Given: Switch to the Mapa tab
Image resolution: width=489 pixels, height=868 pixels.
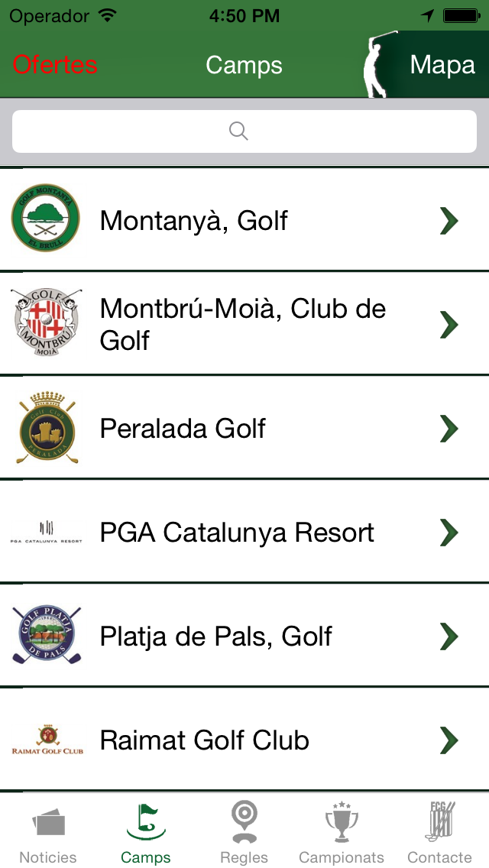Looking at the screenshot, I should click(x=442, y=64).
